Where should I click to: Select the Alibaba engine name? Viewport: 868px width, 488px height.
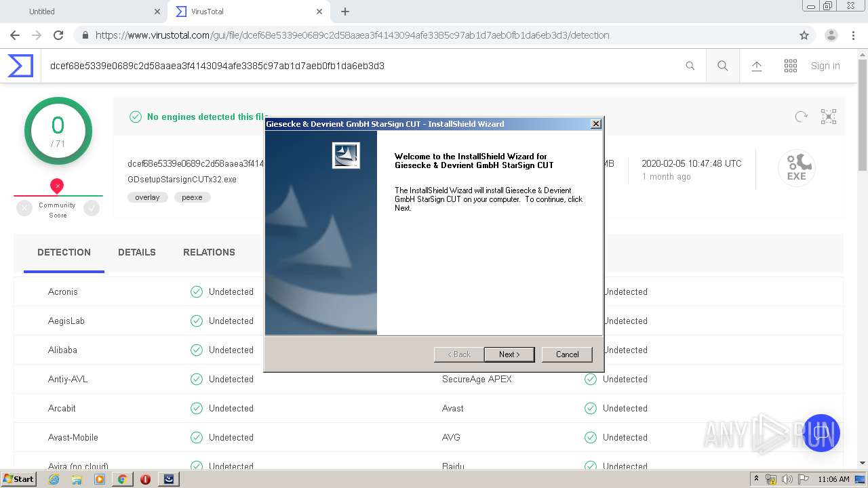(62, 350)
